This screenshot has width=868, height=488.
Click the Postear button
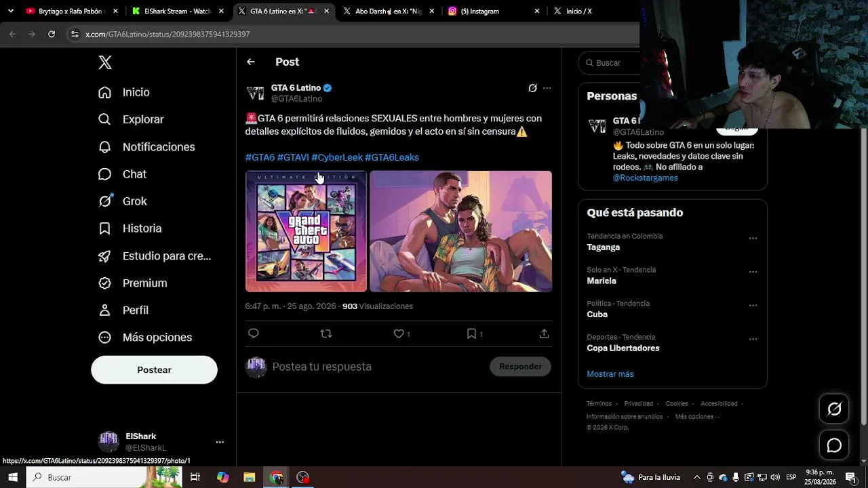coord(154,370)
